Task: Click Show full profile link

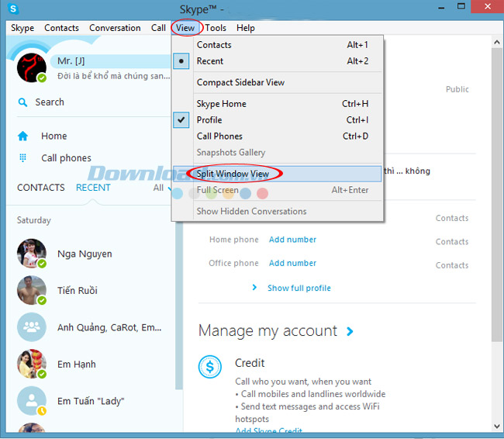Action: click(299, 288)
